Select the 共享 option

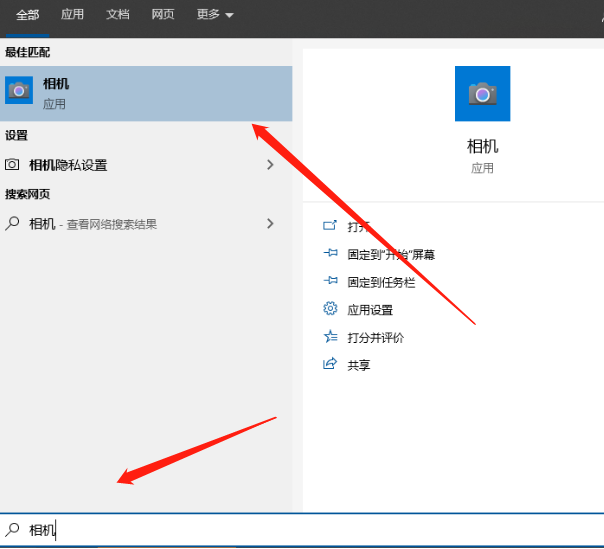click(x=359, y=365)
